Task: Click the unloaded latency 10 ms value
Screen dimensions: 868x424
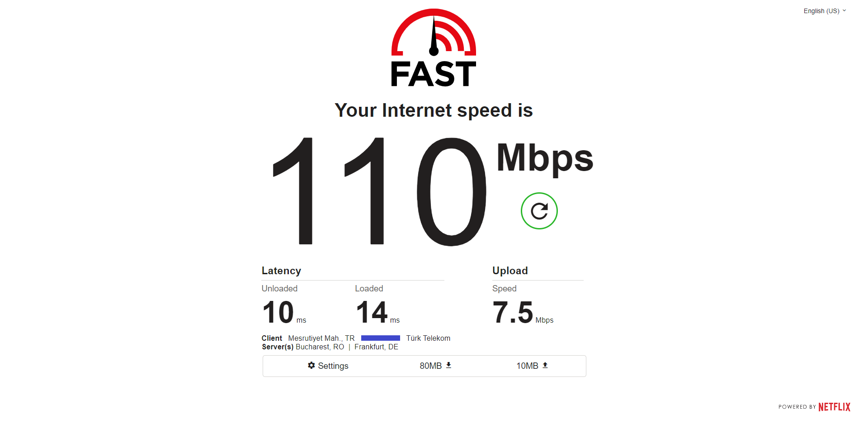Action: coord(284,313)
